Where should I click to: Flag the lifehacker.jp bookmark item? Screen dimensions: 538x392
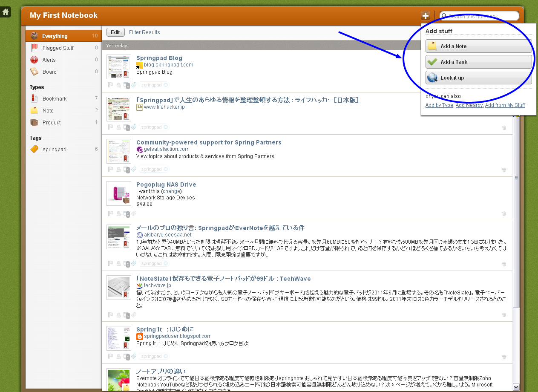[111, 127]
